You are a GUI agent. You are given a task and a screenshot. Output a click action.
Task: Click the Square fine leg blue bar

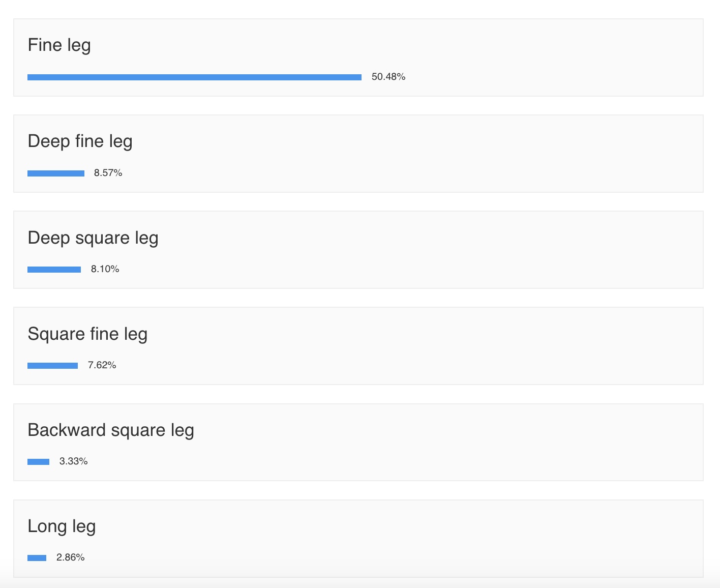pyautogui.click(x=52, y=366)
